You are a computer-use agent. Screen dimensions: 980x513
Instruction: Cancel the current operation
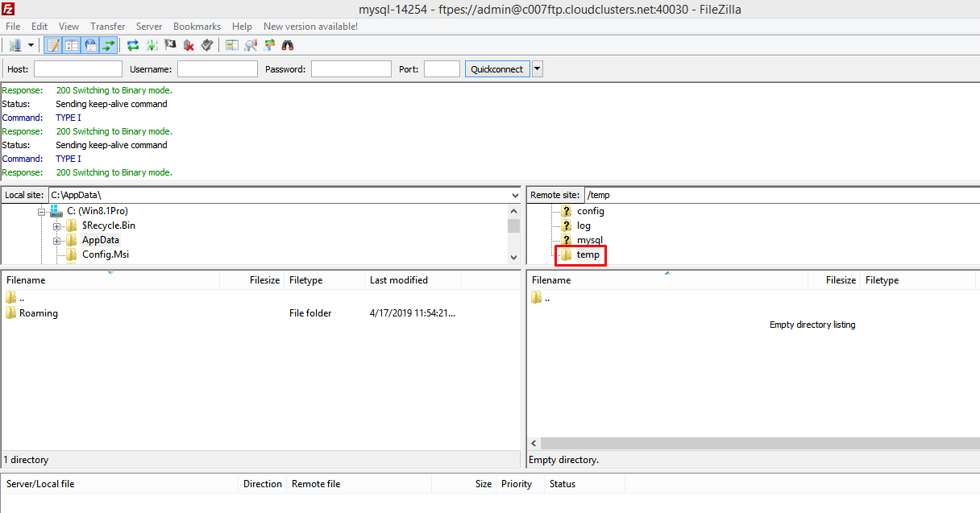[170, 45]
